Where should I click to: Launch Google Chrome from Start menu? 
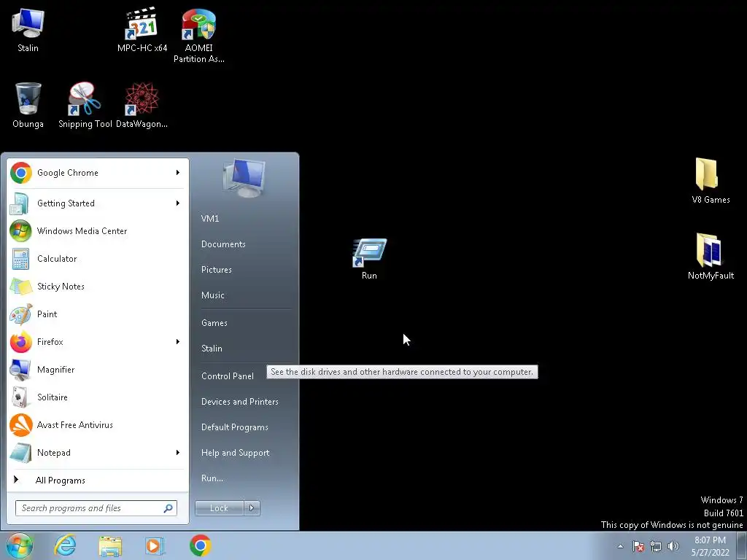(x=98, y=173)
